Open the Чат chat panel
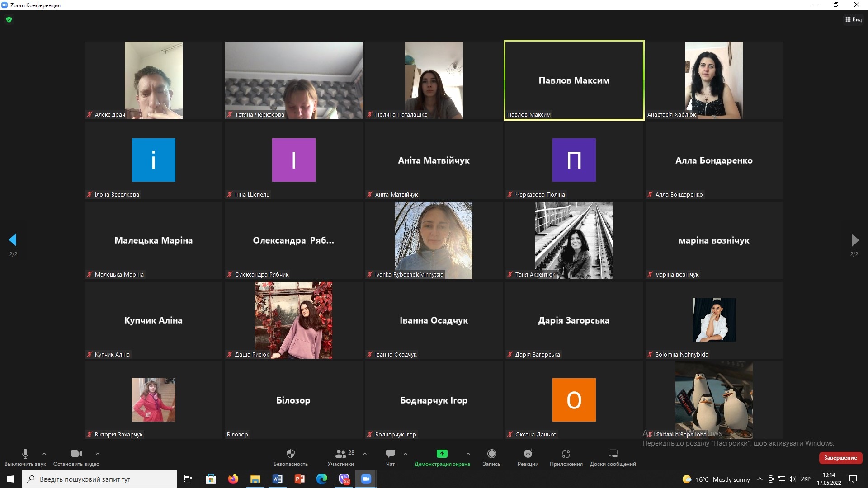The height and width of the screenshot is (488, 868). [x=390, y=454]
